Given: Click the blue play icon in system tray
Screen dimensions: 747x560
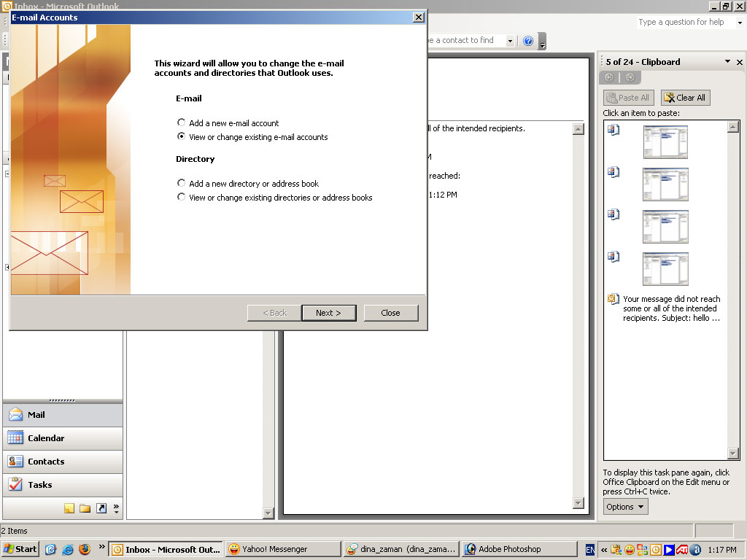Looking at the screenshot, I should [x=669, y=550].
